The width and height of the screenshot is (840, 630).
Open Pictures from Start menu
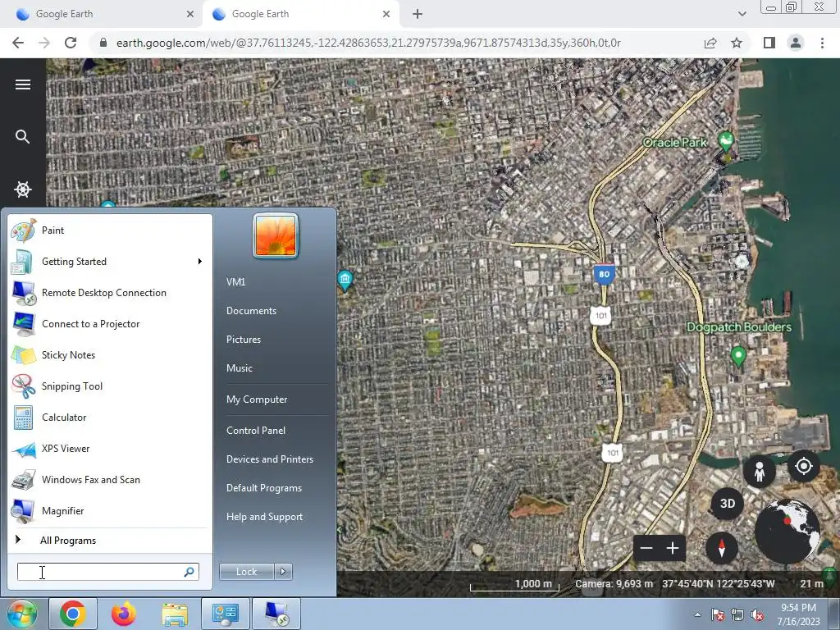(244, 339)
